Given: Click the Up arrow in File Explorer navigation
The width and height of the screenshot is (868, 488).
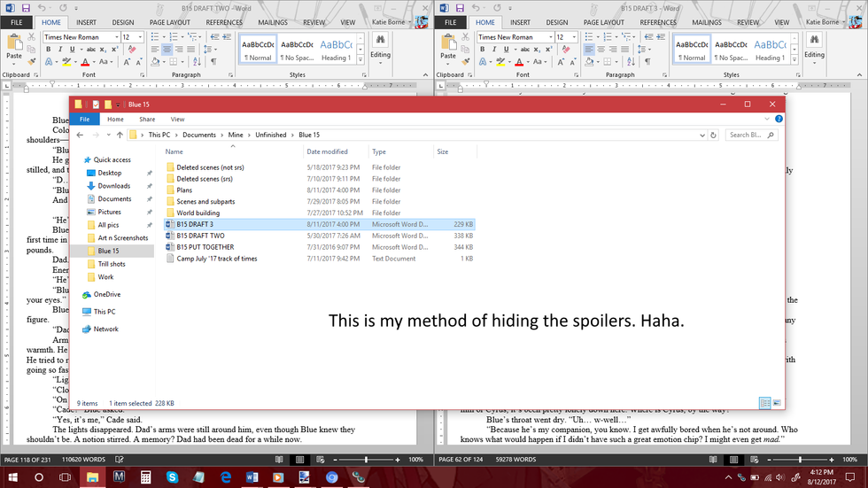Looking at the screenshot, I should [x=120, y=135].
